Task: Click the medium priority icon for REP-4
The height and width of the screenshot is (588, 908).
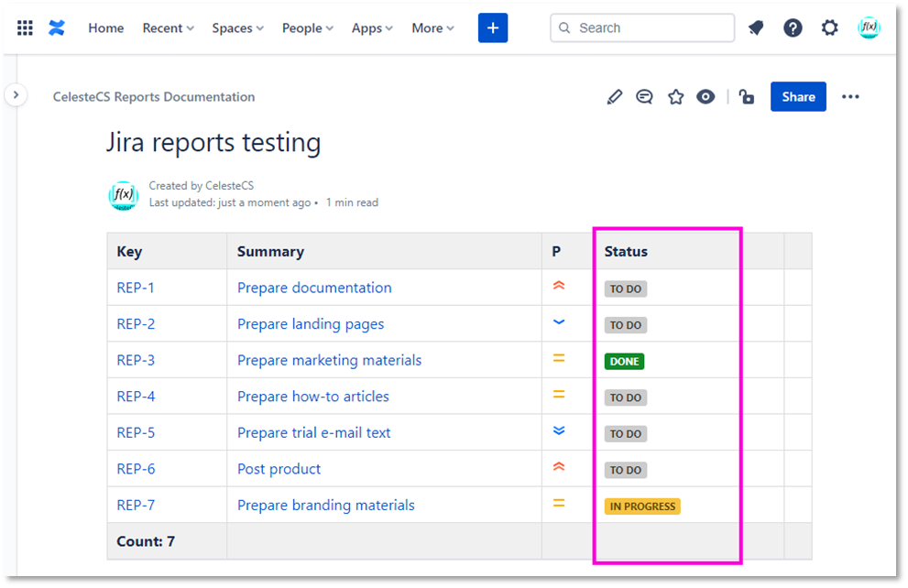Action: pos(559,395)
